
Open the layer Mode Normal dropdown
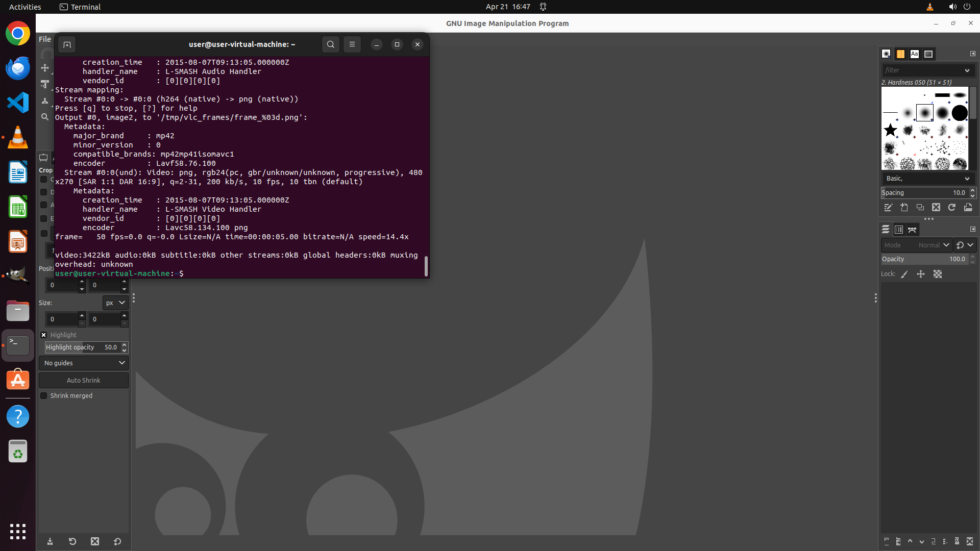[916, 245]
